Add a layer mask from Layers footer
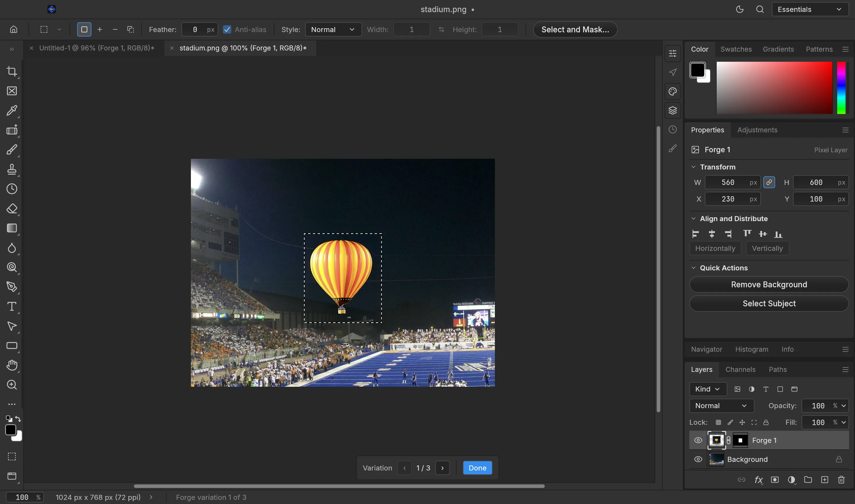Viewport: 855px width, 504px height. tap(775, 480)
